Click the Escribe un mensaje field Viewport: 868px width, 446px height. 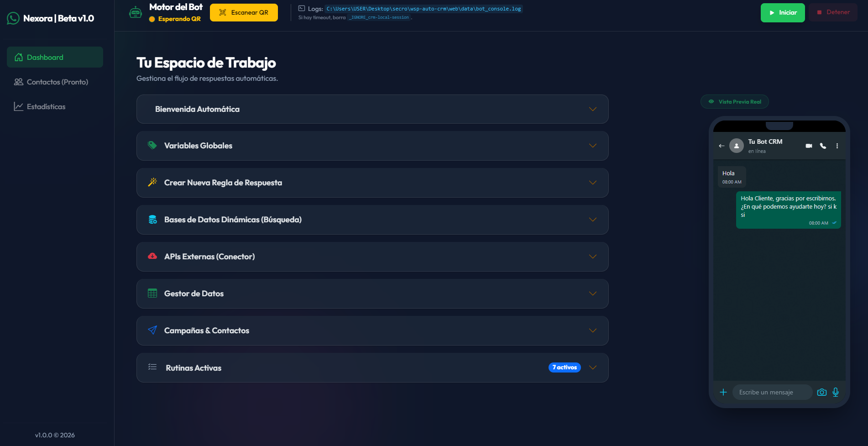(772, 392)
